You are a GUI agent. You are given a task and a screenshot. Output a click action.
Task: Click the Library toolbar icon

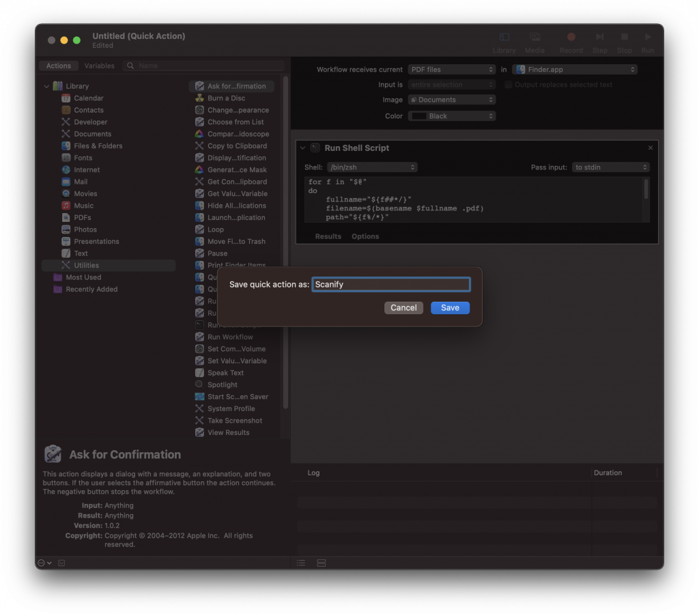504,38
